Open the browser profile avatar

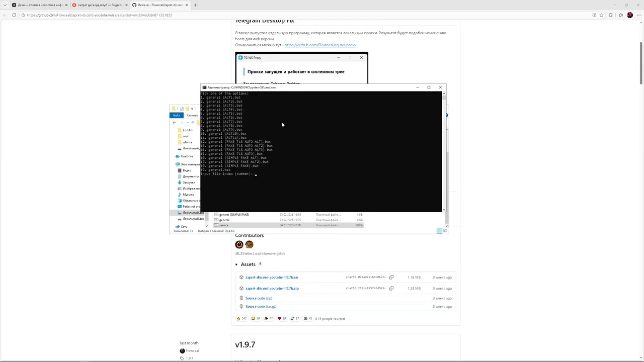[630, 15]
